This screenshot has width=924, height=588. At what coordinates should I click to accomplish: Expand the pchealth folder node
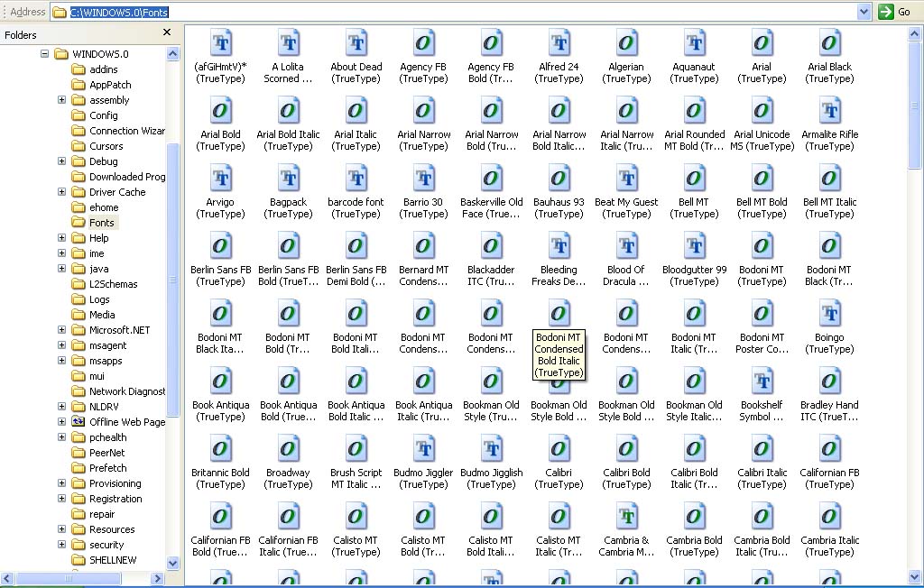click(61, 436)
